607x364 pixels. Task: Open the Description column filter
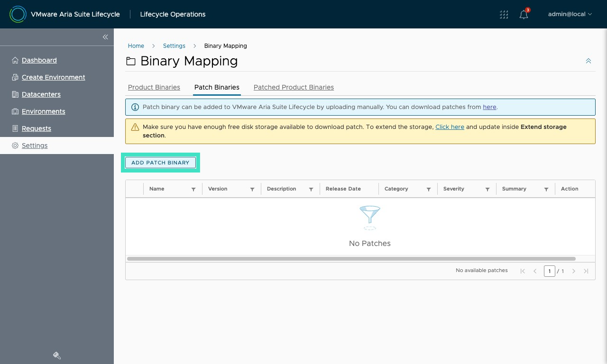(311, 189)
